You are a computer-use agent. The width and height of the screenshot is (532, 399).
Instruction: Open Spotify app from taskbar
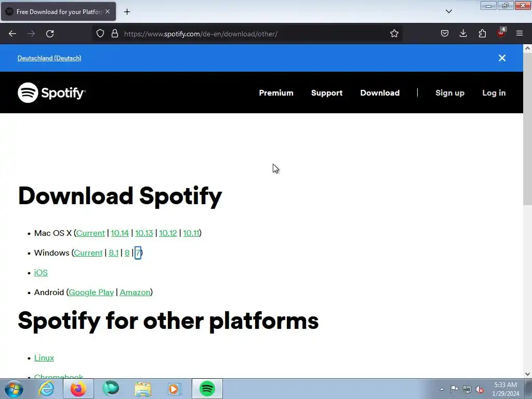coord(207,389)
